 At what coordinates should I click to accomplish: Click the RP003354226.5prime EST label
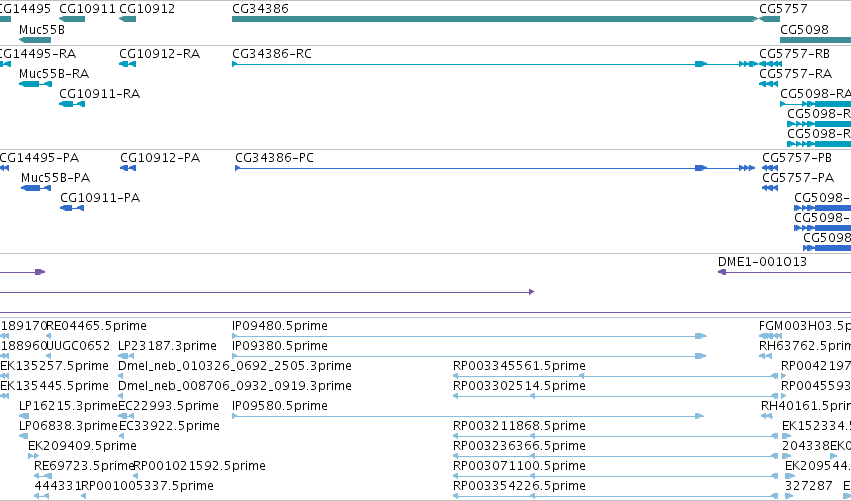tap(519, 486)
